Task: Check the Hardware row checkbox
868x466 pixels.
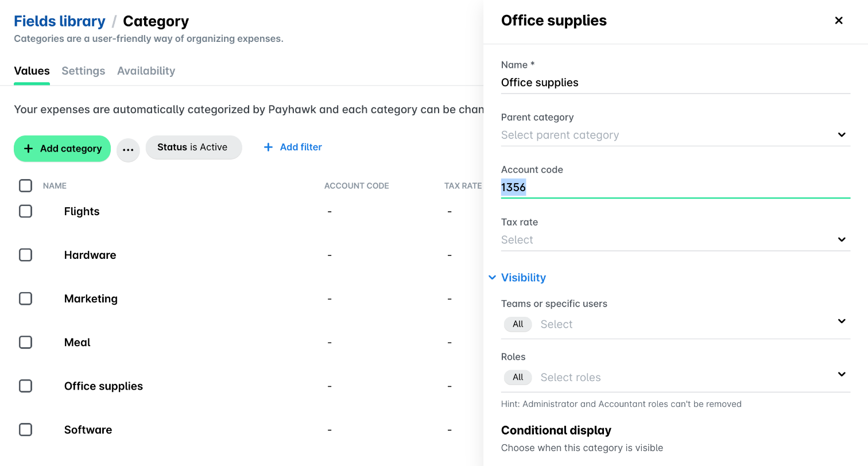Action: point(25,255)
